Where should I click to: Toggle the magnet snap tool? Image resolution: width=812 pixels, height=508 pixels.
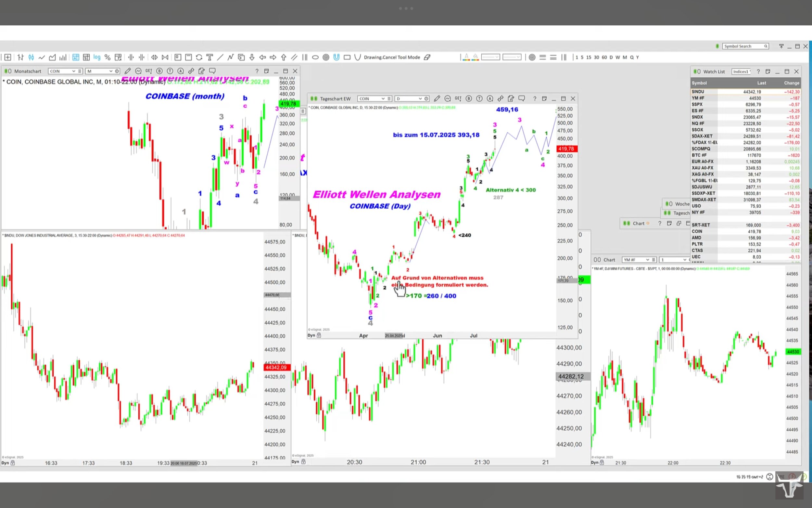336,58
